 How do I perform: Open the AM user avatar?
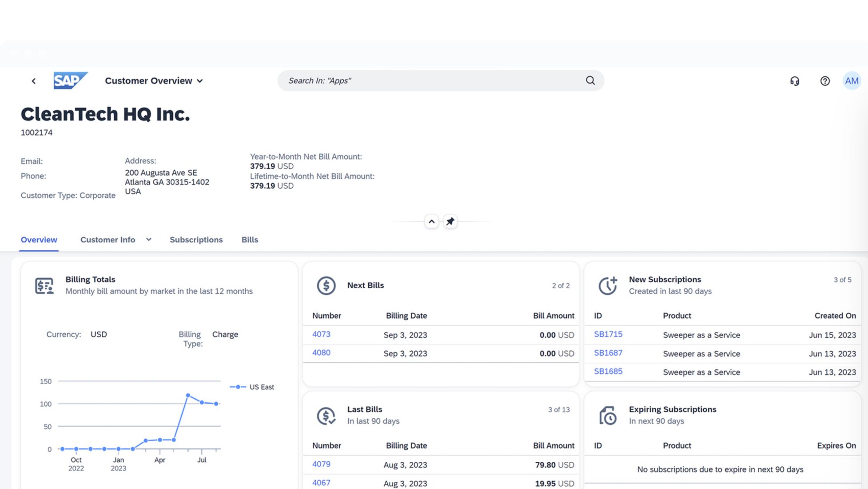tap(852, 81)
